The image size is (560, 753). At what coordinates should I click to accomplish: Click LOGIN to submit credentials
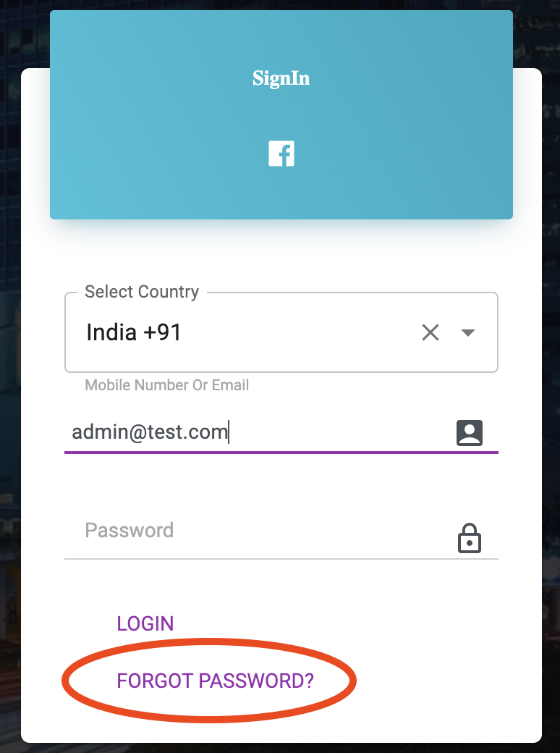tap(145, 623)
